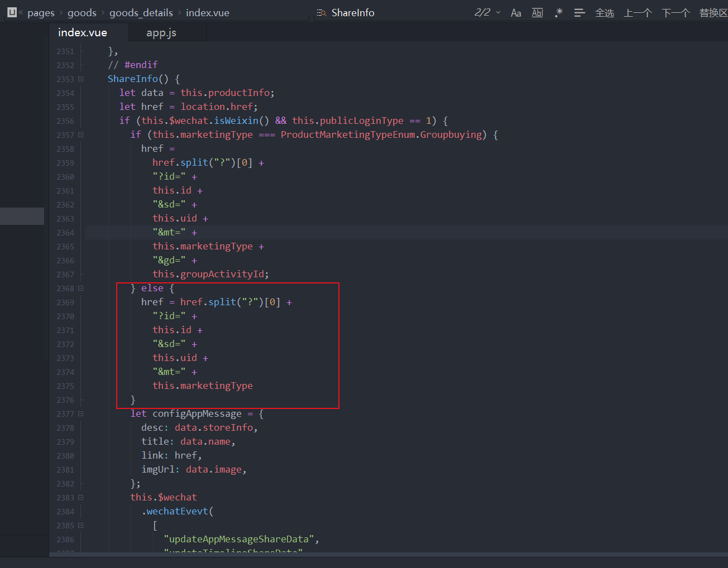Click line number 2364 in gutter

click(65, 233)
